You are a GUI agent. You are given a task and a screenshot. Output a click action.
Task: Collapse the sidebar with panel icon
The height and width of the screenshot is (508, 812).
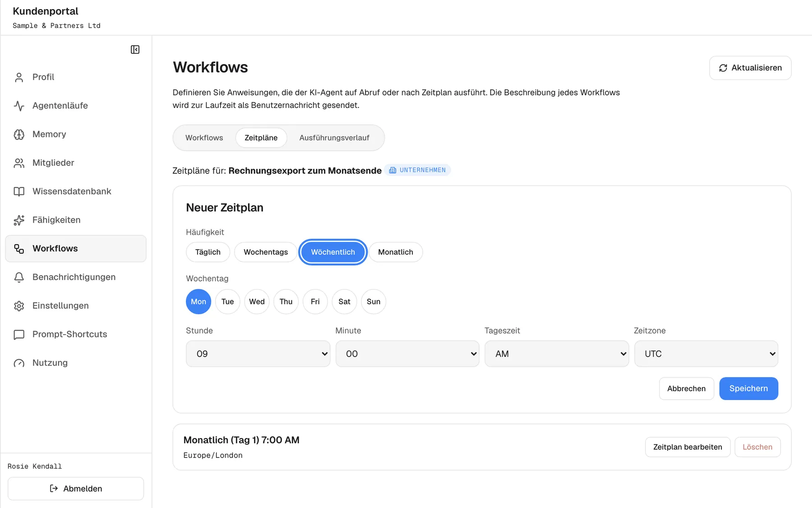point(135,50)
